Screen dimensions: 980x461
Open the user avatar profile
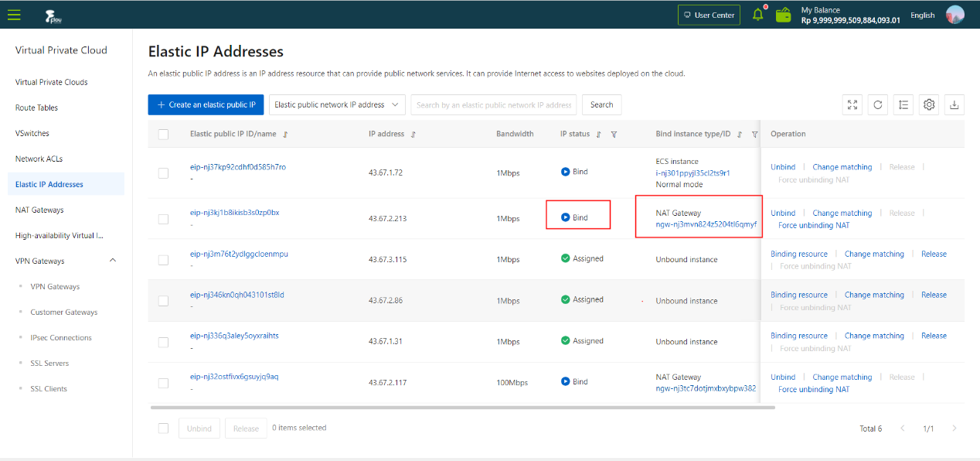pyautogui.click(x=955, y=15)
